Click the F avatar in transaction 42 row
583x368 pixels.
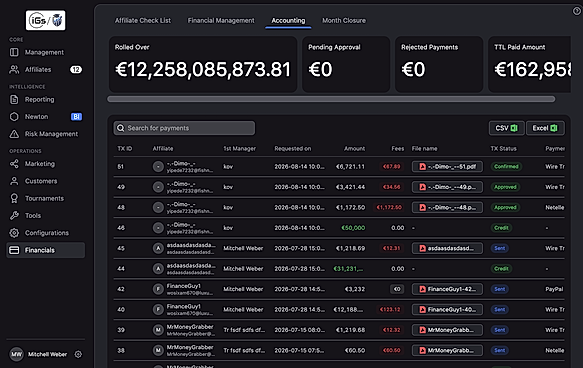click(158, 289)
